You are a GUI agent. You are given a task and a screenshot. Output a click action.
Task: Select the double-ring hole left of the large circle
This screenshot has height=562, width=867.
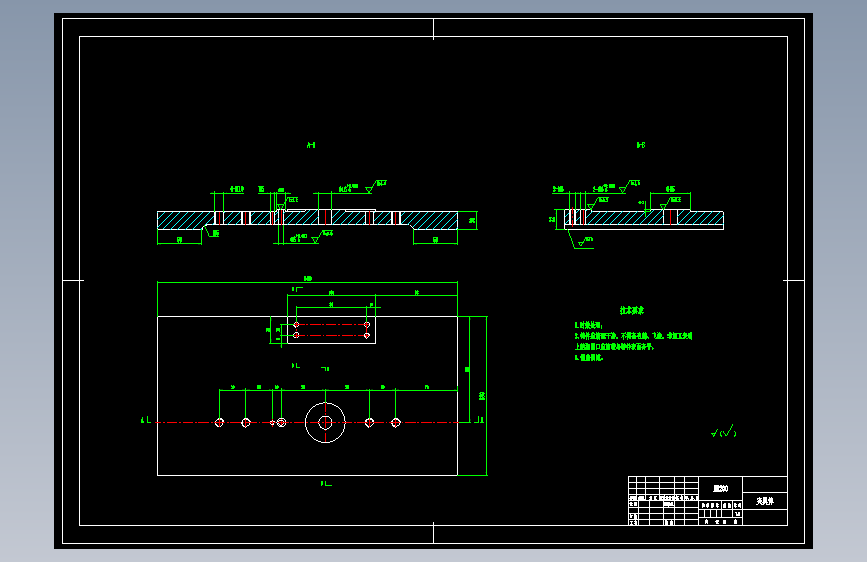tap(281, 423)
